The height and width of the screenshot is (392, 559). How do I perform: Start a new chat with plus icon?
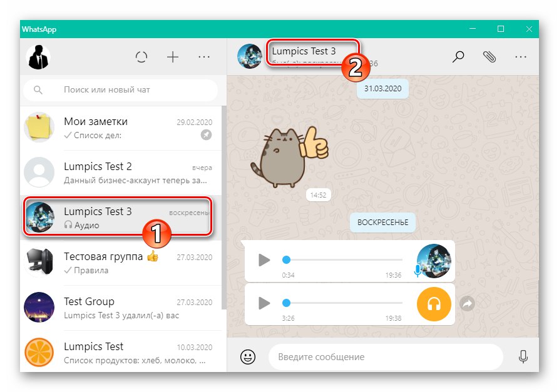tap(173, 57)
